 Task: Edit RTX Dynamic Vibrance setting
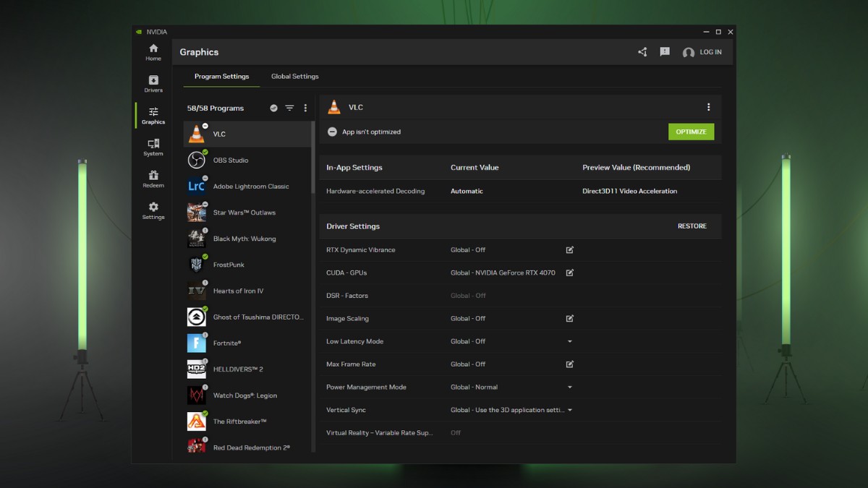point(570,250)
